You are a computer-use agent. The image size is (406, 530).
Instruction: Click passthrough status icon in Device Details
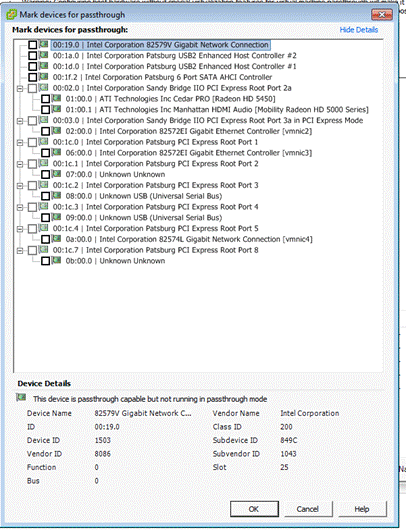point(21,398)
